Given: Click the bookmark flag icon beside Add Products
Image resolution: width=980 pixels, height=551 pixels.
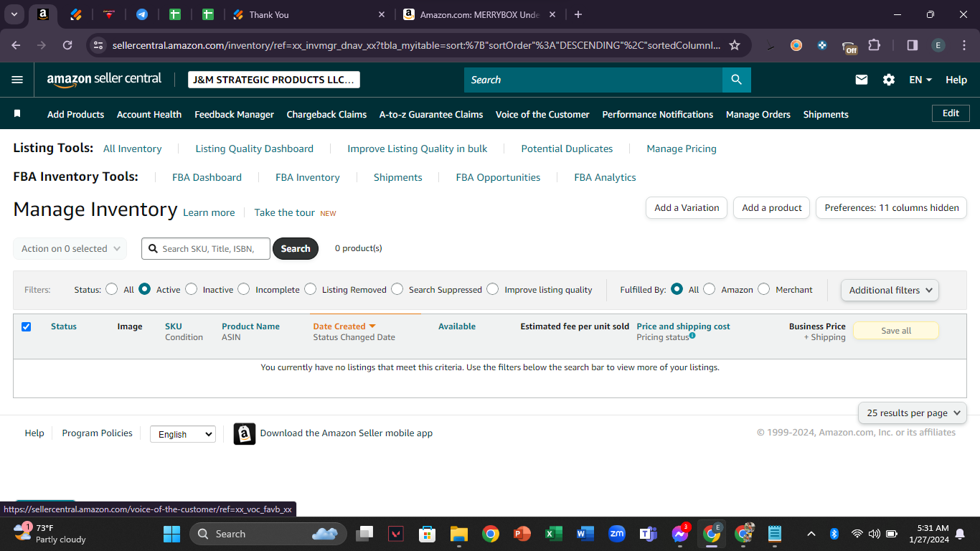Looking at the screenshot, I should click(x=17, y=114).
